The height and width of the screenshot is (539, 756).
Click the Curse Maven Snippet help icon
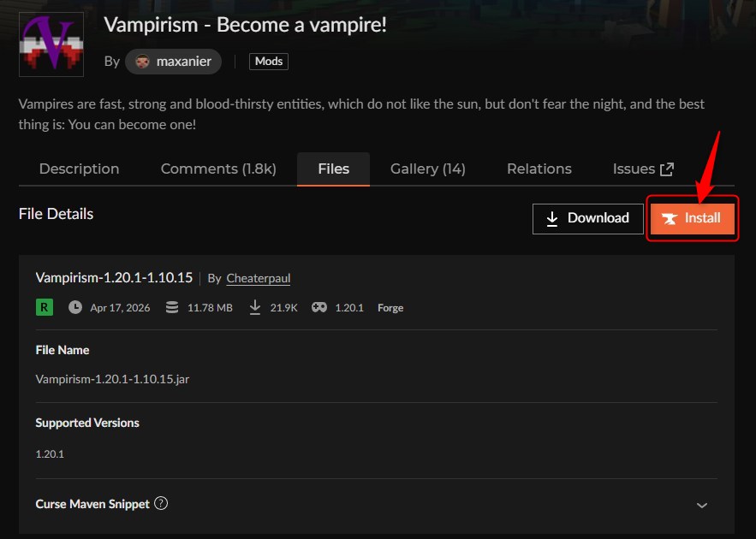[x=161, y=503]
